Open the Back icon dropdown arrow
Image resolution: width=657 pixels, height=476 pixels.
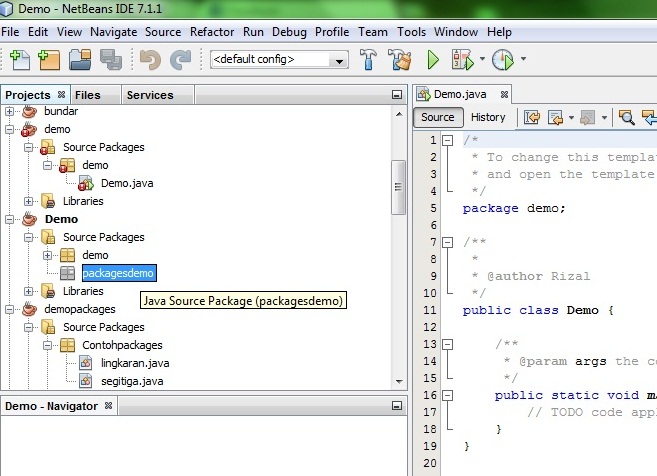click(x=571, y=118)
